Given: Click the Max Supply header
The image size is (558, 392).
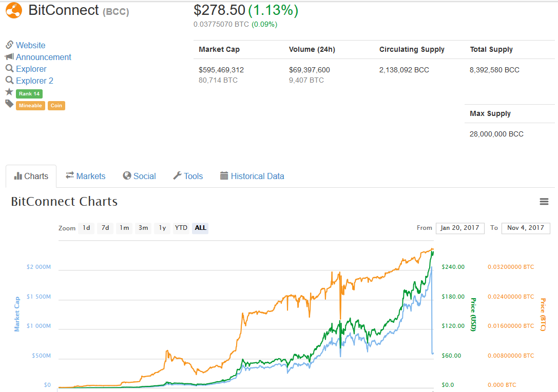Looking at the screenshot, I should point(490,113).
